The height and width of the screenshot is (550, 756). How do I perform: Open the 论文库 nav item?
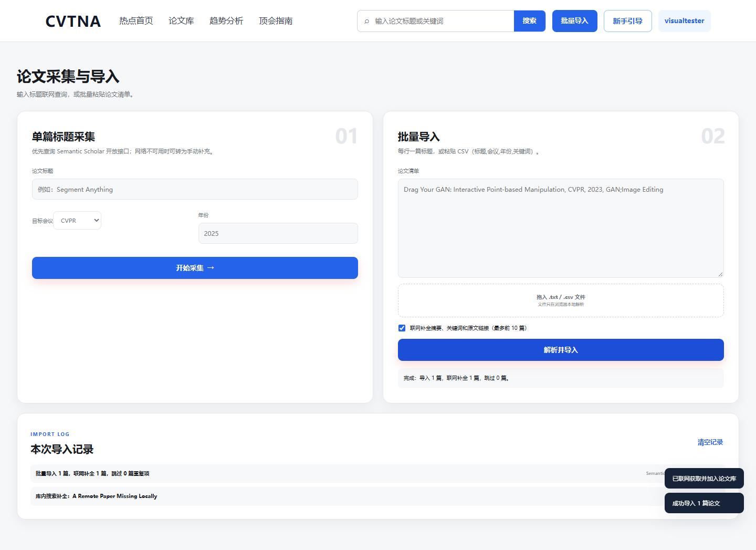click(x=181, y=21)
